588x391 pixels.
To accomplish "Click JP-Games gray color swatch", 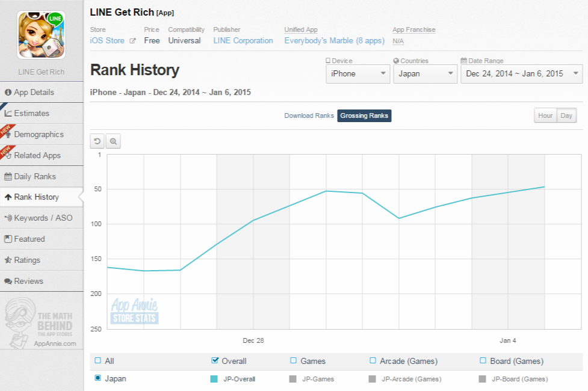I will 293,379.
